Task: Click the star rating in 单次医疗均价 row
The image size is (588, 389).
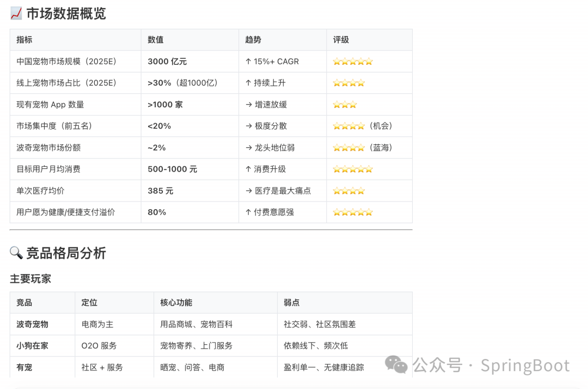Action: (x=349, y=191)
